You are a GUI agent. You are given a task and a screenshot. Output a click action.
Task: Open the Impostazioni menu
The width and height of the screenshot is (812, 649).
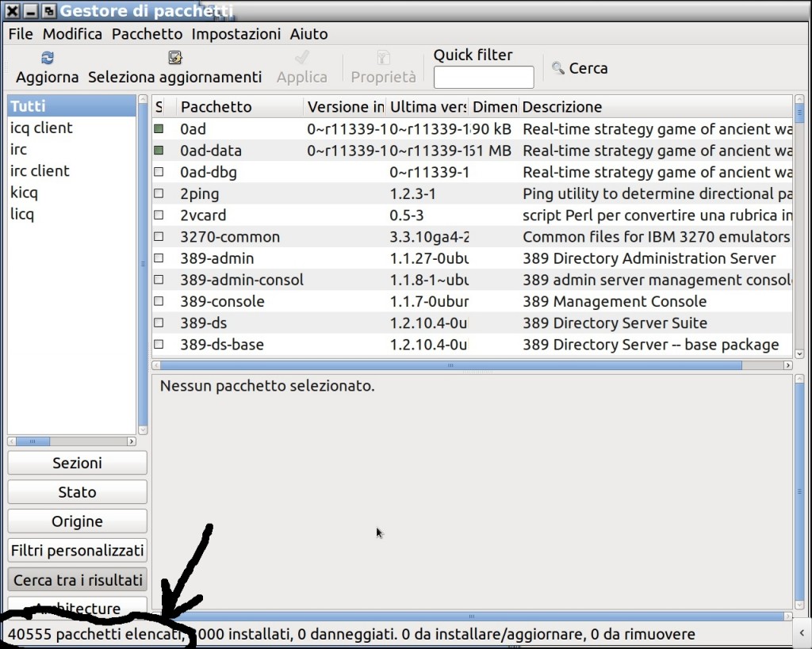coord(236,34)
